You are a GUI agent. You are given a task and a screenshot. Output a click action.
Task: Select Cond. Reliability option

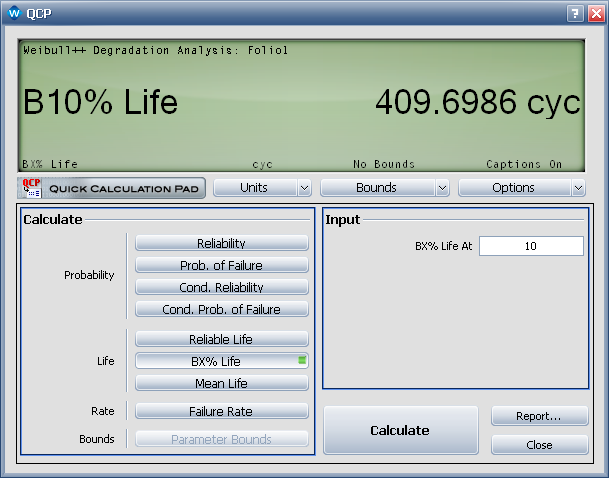click(221, 287)
